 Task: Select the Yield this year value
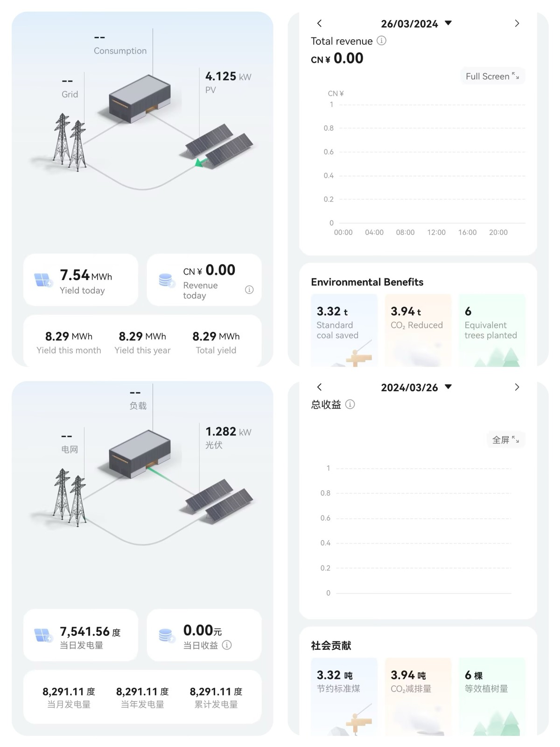[142, 336]
